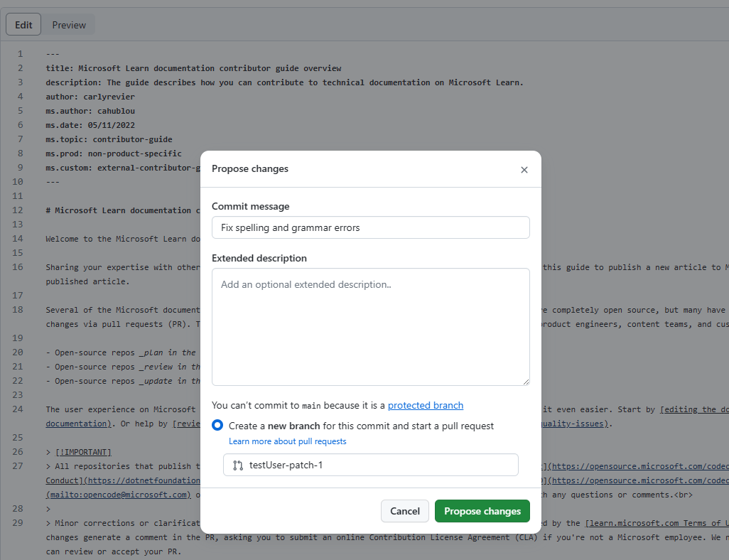This screenshot has width=729, height=560.
Task: Click the Commit message field
Action: [370, 227]
